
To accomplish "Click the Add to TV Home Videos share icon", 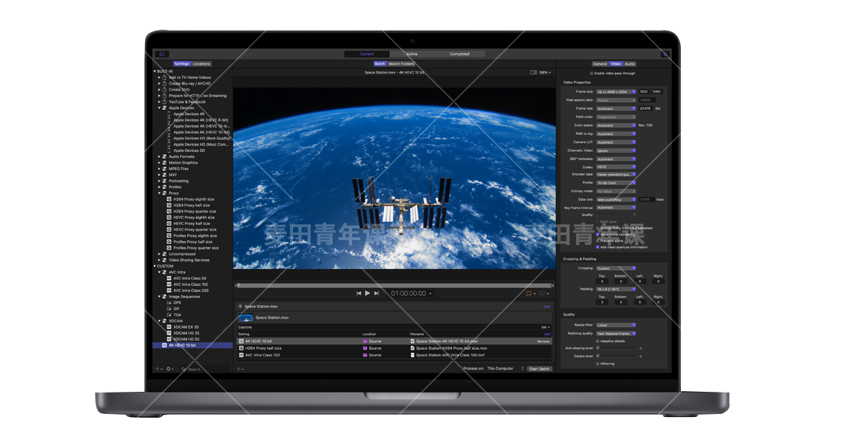I will pos(164,78).
